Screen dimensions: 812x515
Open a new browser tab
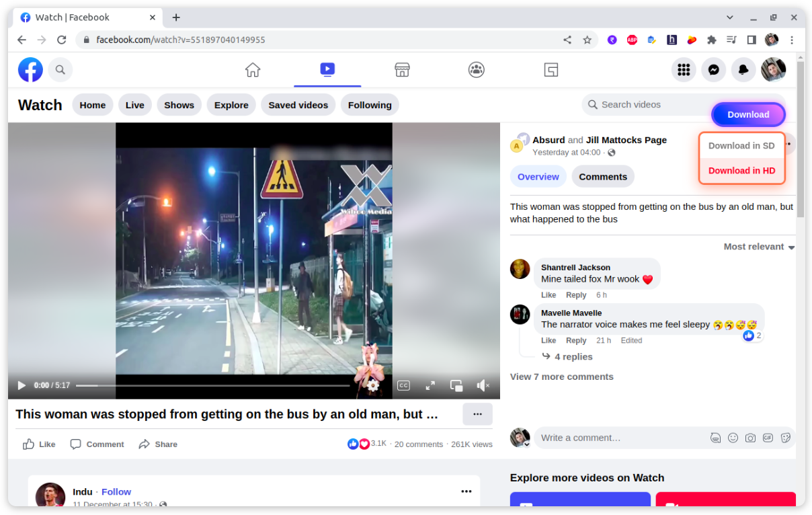[176, 17]
